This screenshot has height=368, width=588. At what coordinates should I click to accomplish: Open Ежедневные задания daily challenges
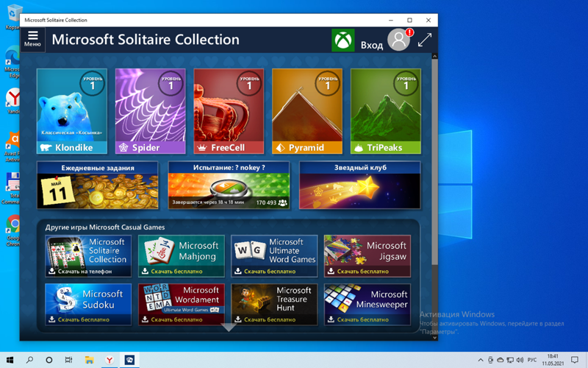click(x=98, y=185)
